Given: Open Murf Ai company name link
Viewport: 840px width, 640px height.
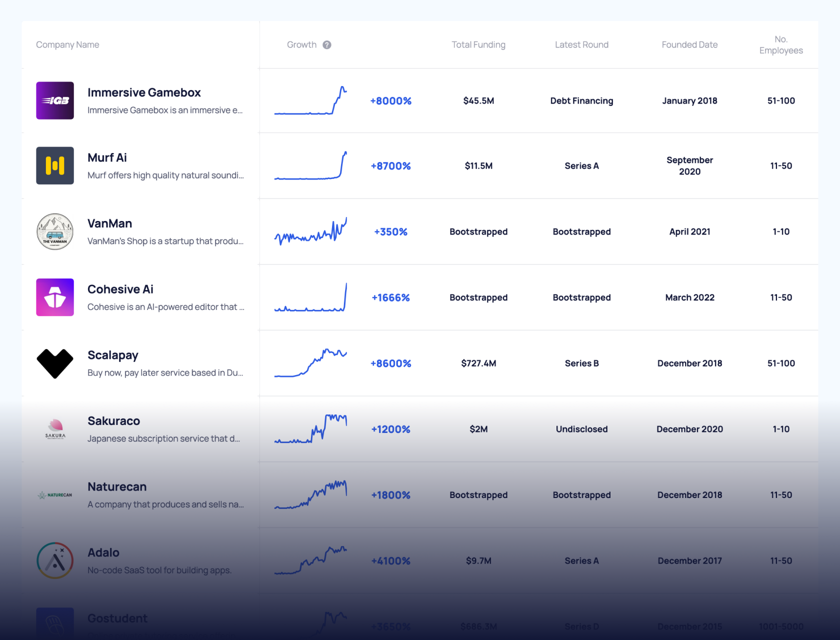Looking at the screenshot, I should [107, 157].
